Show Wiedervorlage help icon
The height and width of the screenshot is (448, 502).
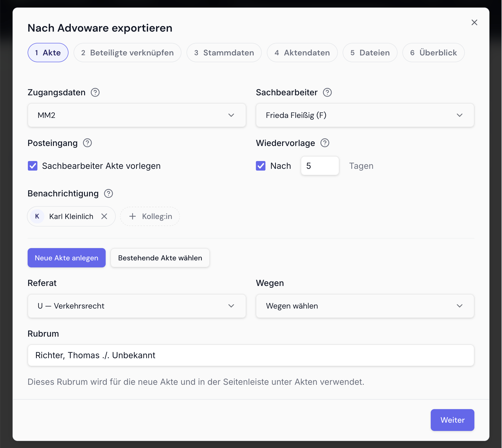[325, 143]
